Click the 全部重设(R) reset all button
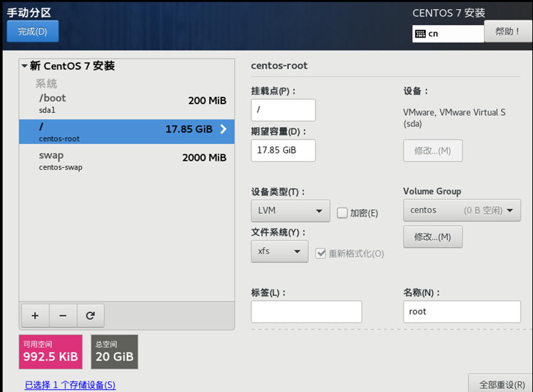Screen dimensions: 533x392 pyautogui.click(x=502, y=384)
